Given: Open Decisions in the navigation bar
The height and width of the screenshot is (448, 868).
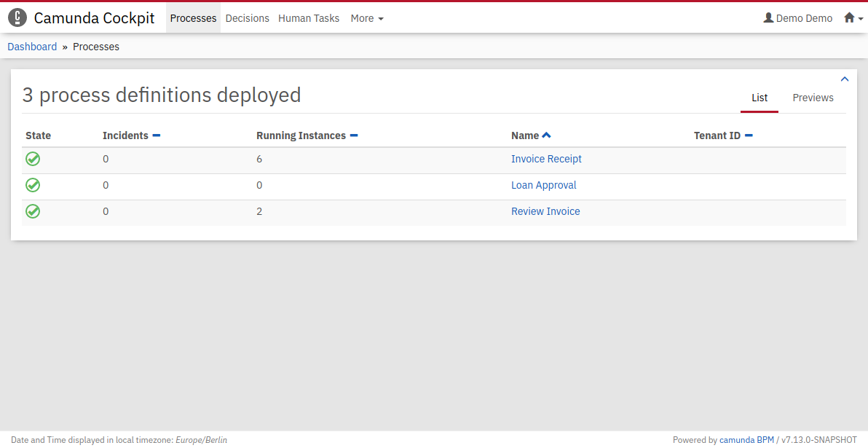Looking at the screenshot, I should pyautogui.click(x=248, y=18).
